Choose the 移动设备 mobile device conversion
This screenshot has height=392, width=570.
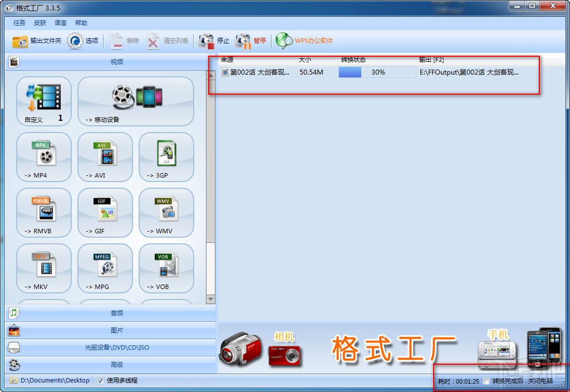coord(136,101)
